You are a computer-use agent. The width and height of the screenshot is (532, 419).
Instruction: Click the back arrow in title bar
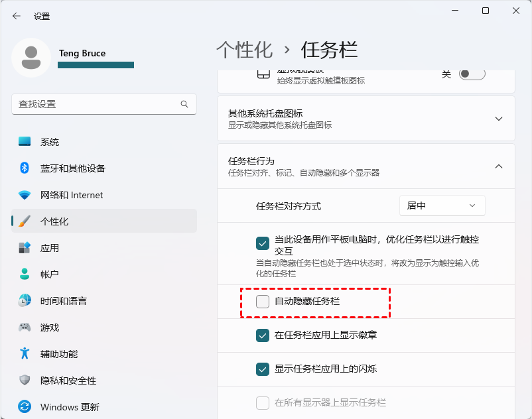tap(17, 16)
